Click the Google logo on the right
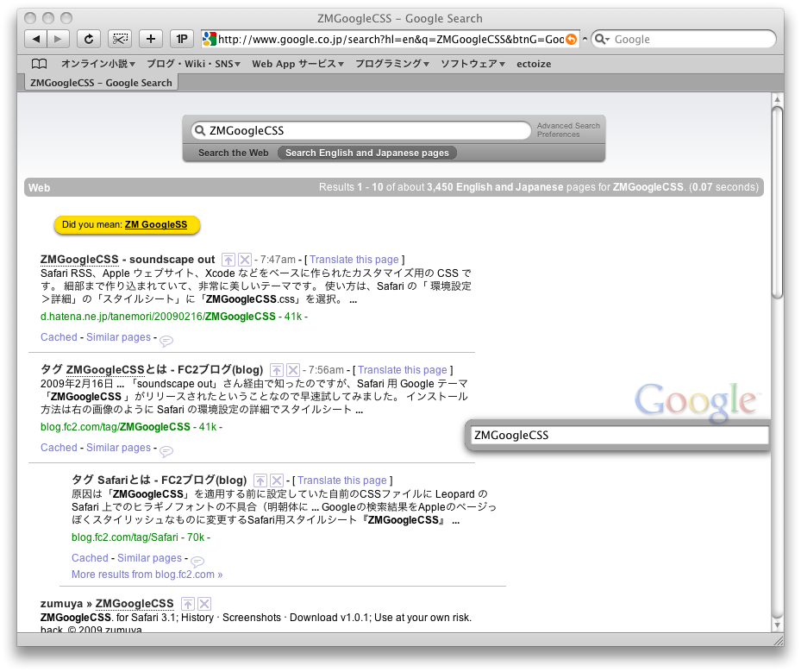Viewport: 801px width, 672px height. pos(696,403)
